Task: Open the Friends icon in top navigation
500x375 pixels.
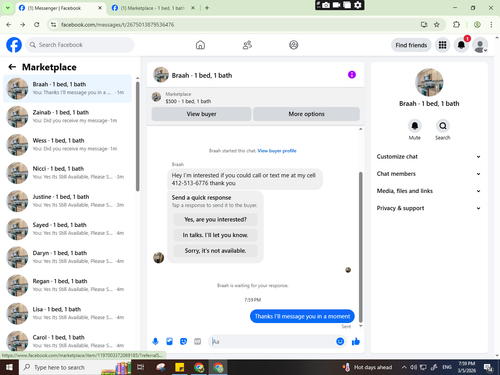Action: (x=247, y=45)
